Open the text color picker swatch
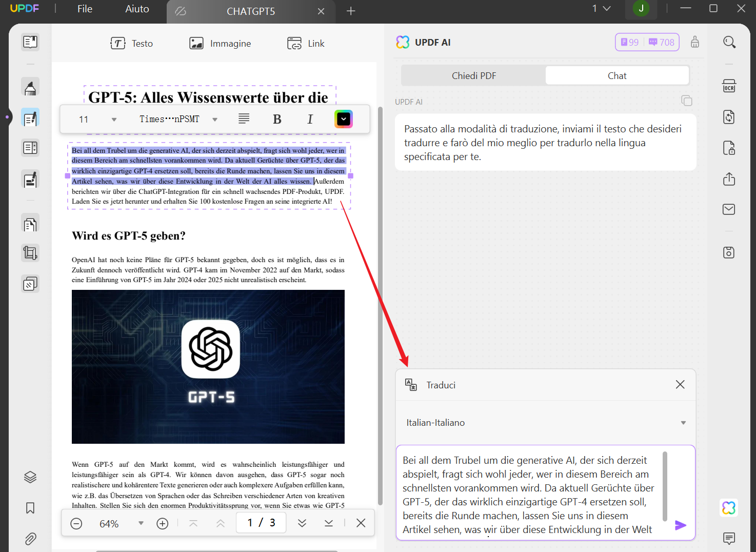Viewport: 756px width, 552px height. (344, 119)
